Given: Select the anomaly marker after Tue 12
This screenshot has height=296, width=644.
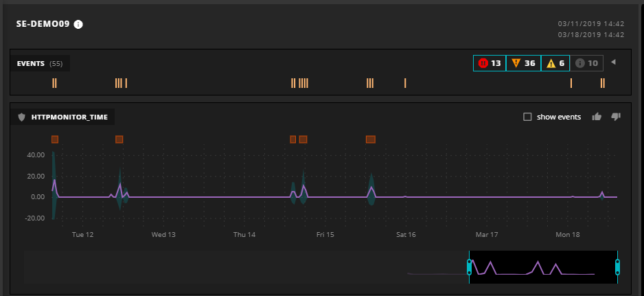Looking at the screenshot, I should (119, 139).
